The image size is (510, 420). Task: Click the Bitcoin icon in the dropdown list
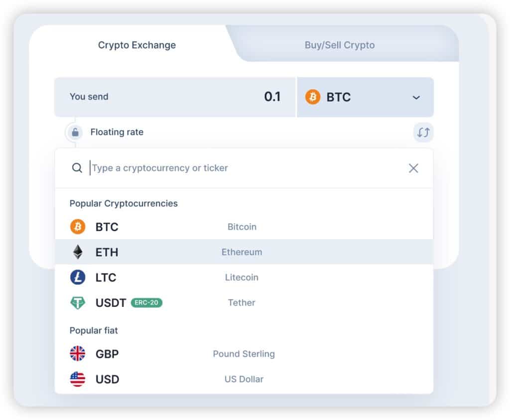78,227
